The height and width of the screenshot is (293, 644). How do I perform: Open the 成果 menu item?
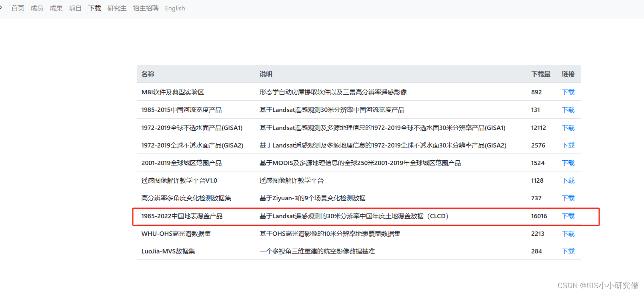pos(56,8)
